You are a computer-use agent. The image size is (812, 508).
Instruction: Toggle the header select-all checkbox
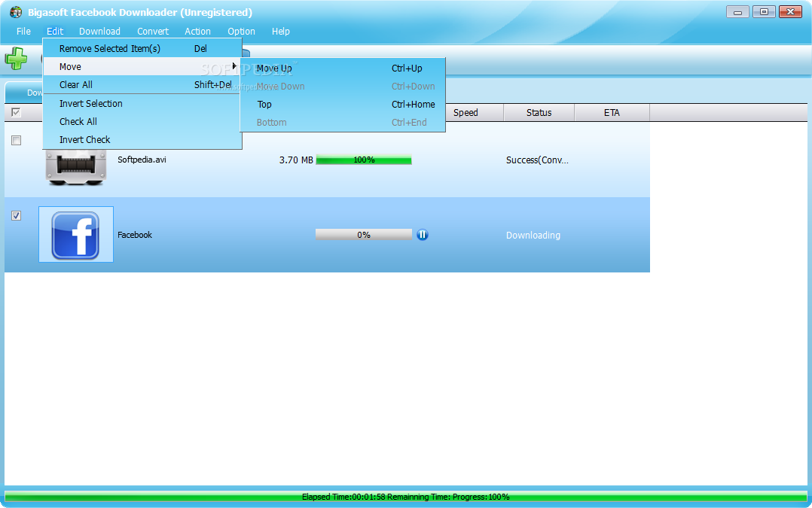[x=16, y=112]
